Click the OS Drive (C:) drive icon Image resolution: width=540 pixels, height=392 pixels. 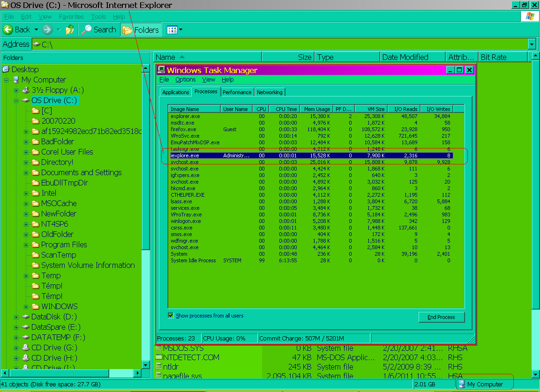tap(26, 101)
